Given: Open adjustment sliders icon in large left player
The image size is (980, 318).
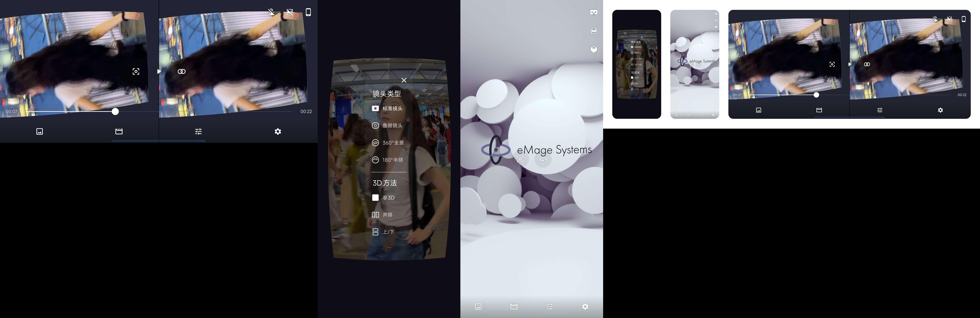Looking at the screenshot, I should [198, 131].
